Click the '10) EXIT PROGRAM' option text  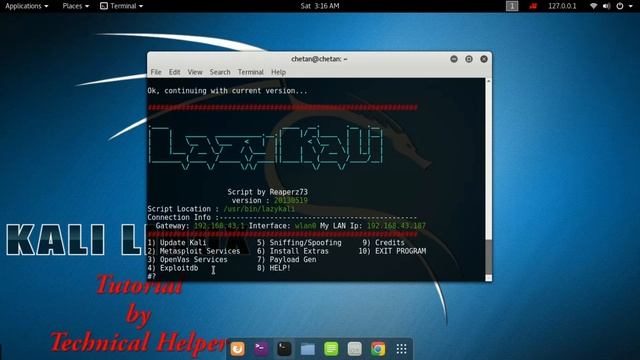392,251
